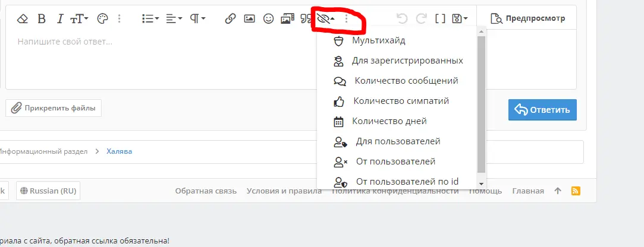Click the Ответить reply button
The width and height of the screenshot is (644, 247).
click(x=542, y=110)
